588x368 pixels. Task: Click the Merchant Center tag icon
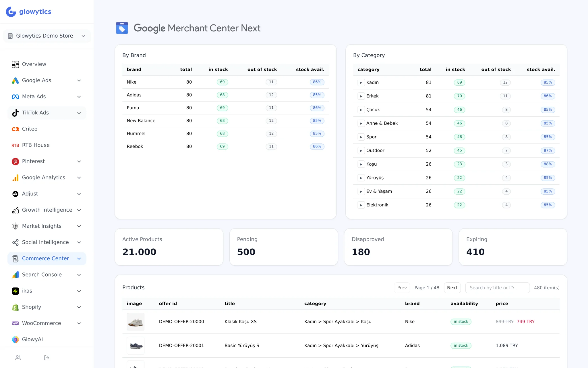pyautogui.click(x=122, y=28)
